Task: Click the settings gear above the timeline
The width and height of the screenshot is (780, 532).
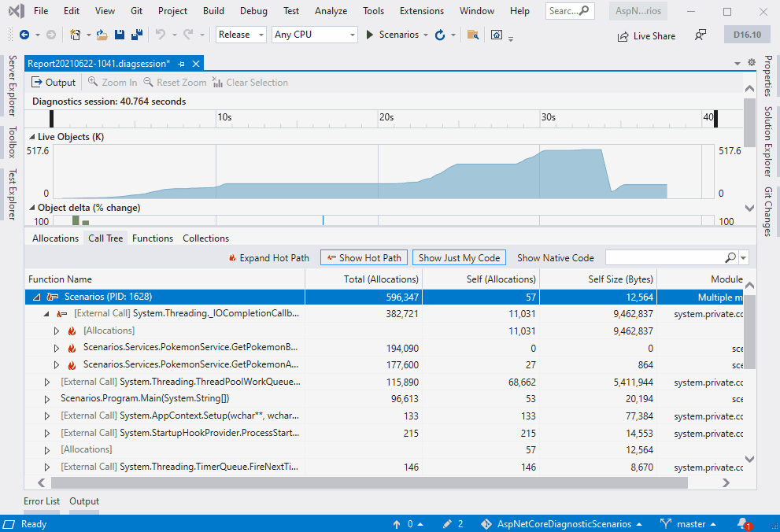Action: click(x=752, y=63)
